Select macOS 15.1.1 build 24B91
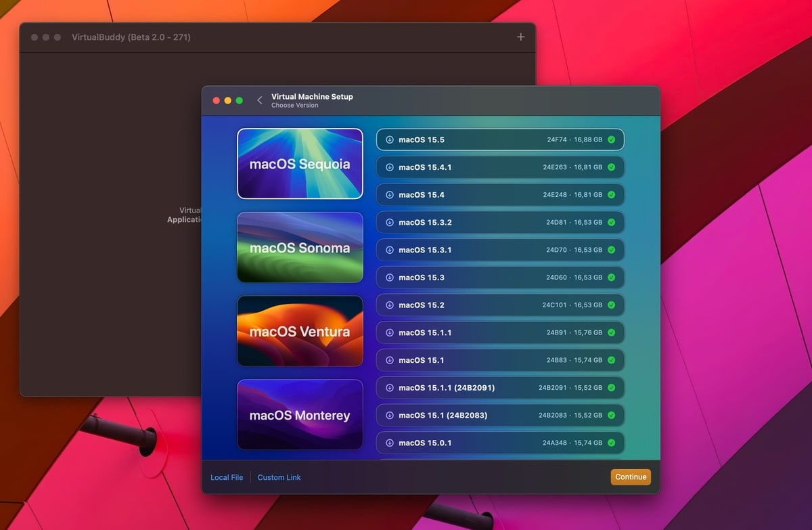 point(499,332)
